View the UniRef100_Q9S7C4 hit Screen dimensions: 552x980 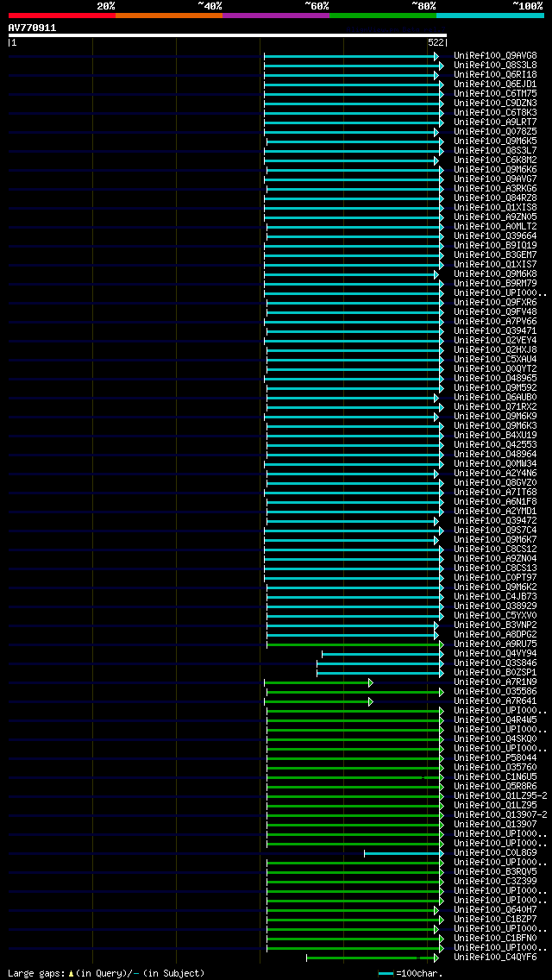pos(495,530)
